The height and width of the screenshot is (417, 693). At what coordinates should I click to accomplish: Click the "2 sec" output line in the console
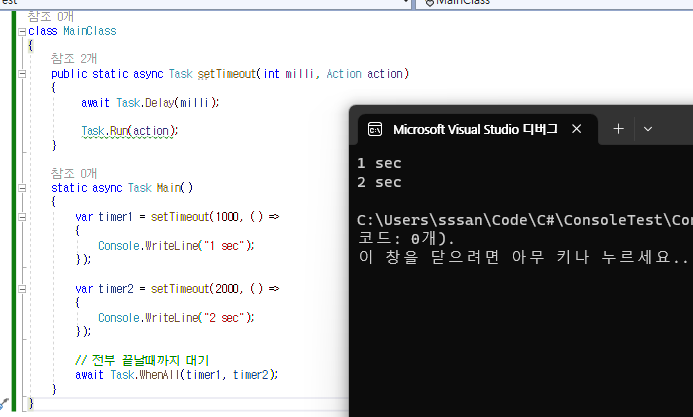click(x=379, y=182)
